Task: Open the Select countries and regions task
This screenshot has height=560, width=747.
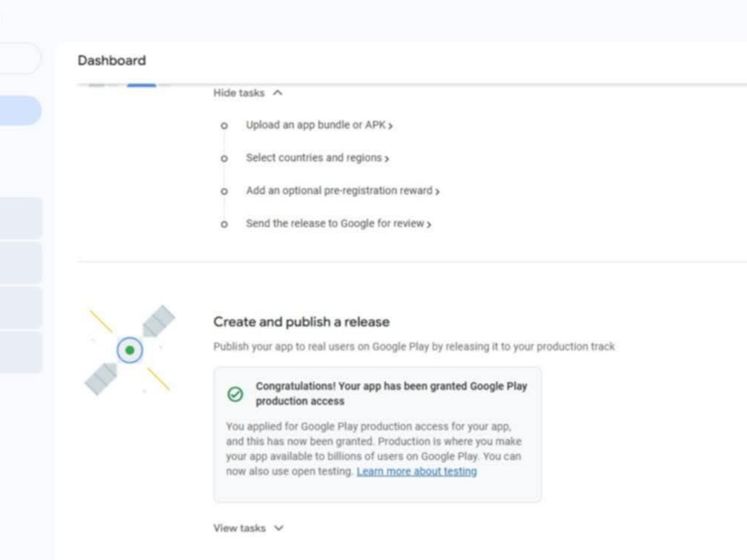Action: 317,158
